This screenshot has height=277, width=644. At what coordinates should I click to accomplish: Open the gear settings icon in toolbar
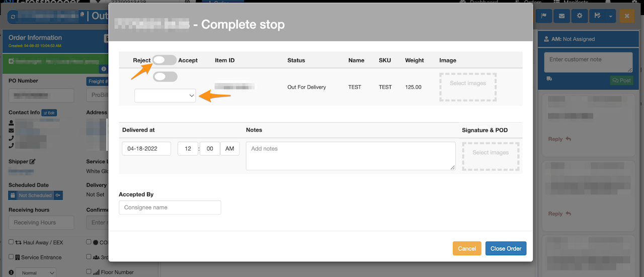[x=580, y=16]
